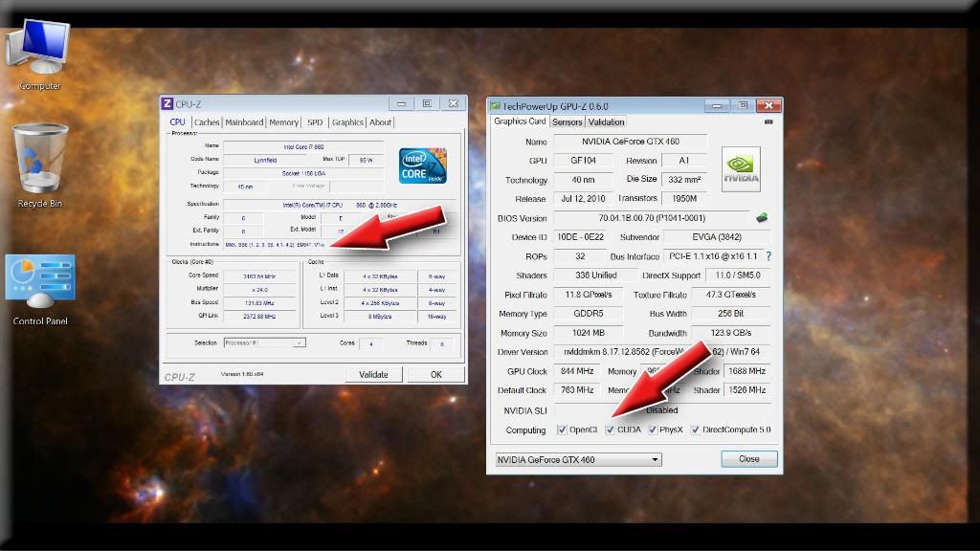Screen dimensions: 980x551
Task: Click the Validate button in CPU-Z
Action: 374,374
